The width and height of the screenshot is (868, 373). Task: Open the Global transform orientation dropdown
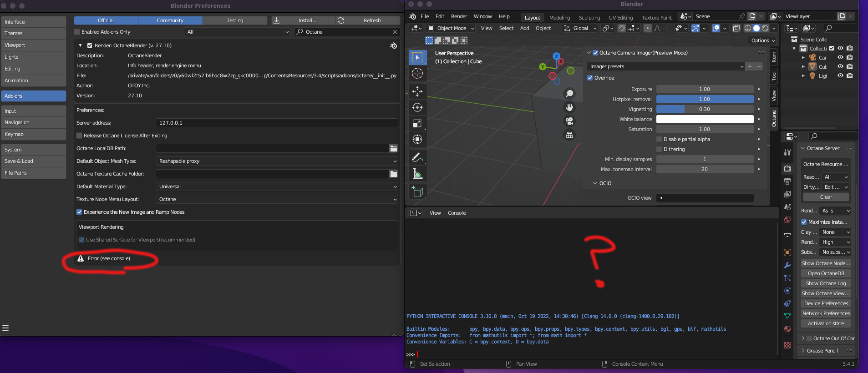(x=580, y=28)
